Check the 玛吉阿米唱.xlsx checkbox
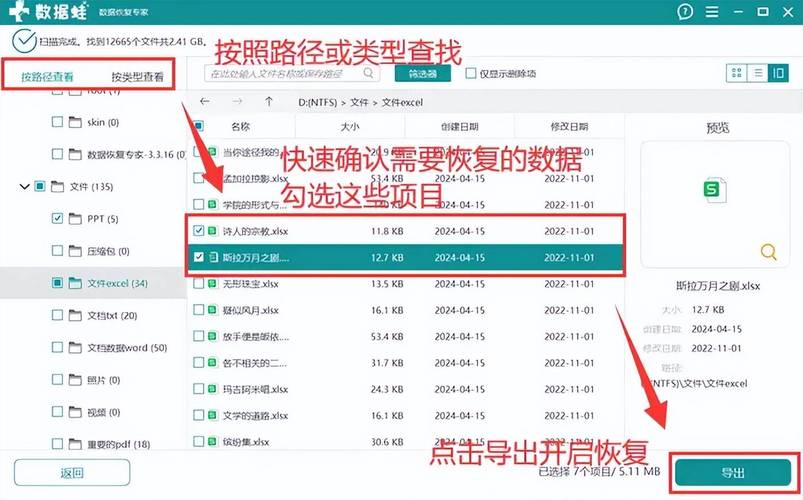803x500 pixels. (198, 389)
